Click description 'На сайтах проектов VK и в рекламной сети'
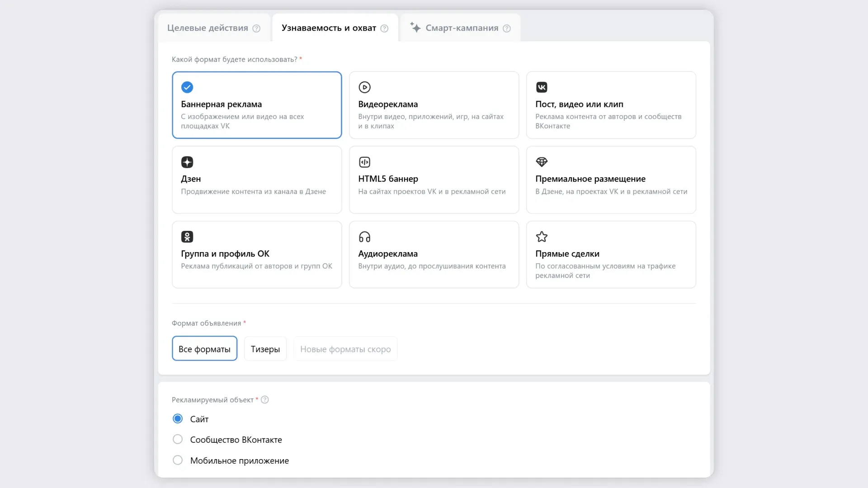Viewport: 868px width, 488px height. pos(432,192)
